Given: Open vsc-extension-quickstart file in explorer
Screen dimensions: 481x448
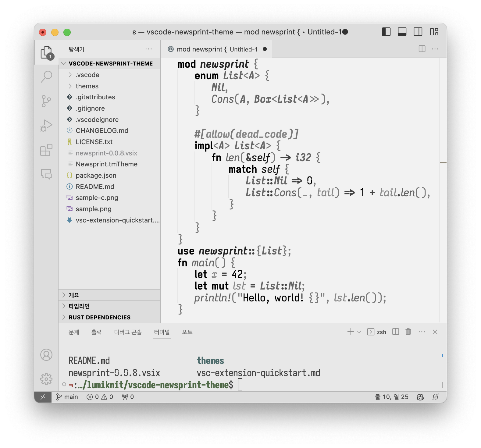Looking at the screenshot, I should coord(109,220).
